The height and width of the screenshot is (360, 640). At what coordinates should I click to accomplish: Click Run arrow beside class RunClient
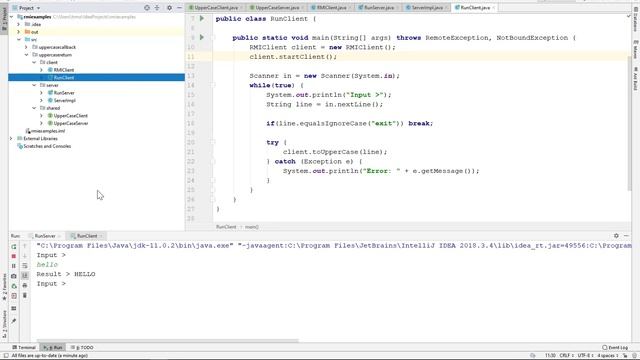point(202,18)
